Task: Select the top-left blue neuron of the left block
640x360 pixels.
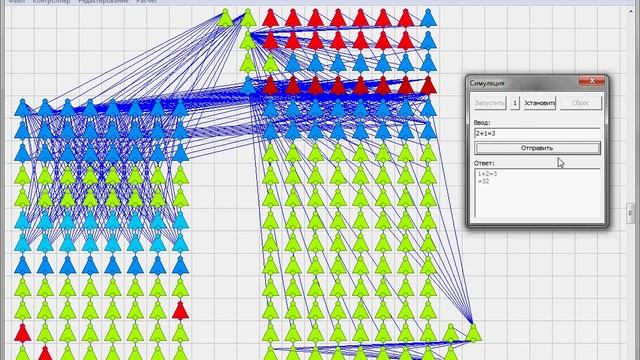Action: click(22, 108)
